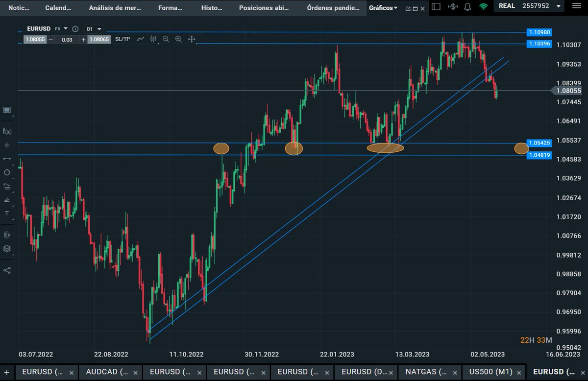Open the f(x) indicators menu
The image size is (588, 381).
click(x=7, y=131)
